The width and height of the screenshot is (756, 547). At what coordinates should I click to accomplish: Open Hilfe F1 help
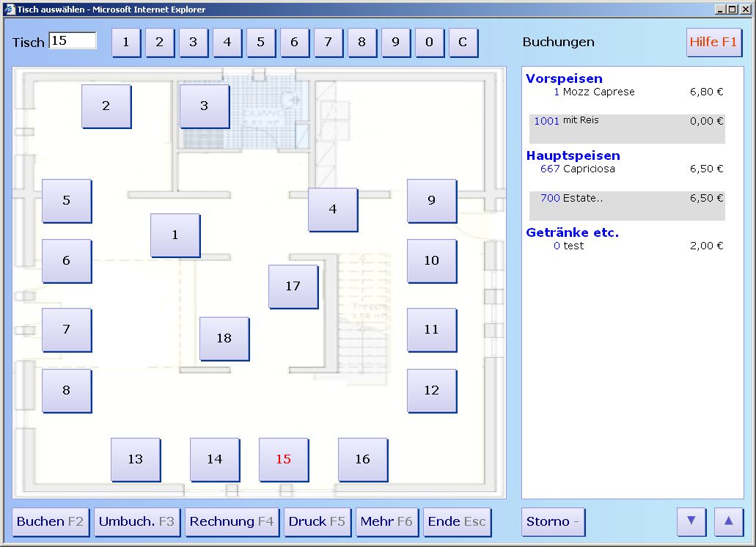coord(713,43)
